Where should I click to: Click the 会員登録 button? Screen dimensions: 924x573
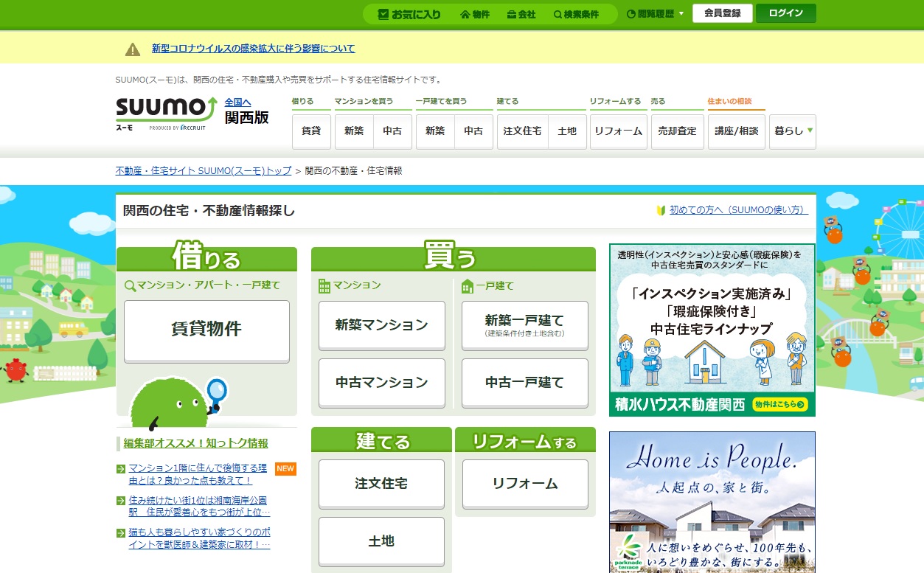[x=723, y=13]
